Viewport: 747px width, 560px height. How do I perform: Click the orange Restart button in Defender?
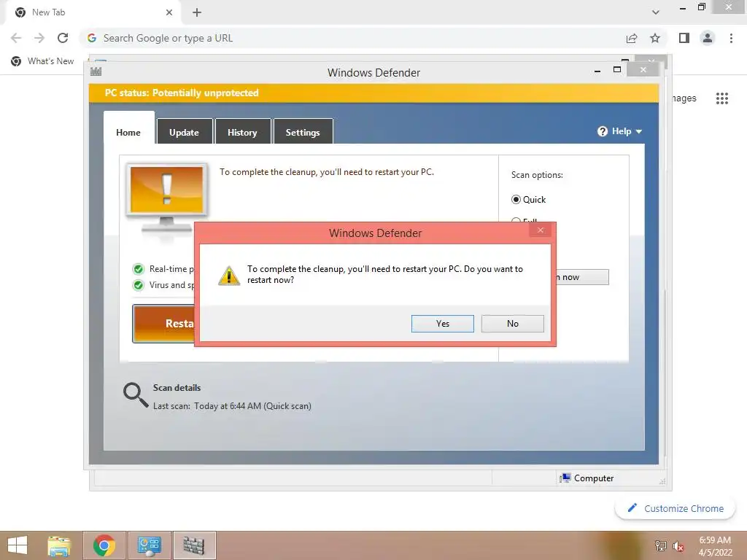click(x=164, y=323)
